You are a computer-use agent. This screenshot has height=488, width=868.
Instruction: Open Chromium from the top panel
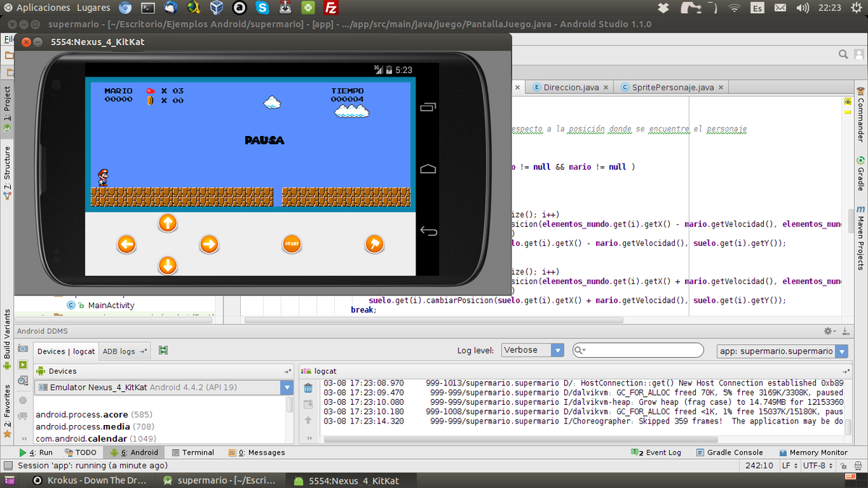click(125, 8)
